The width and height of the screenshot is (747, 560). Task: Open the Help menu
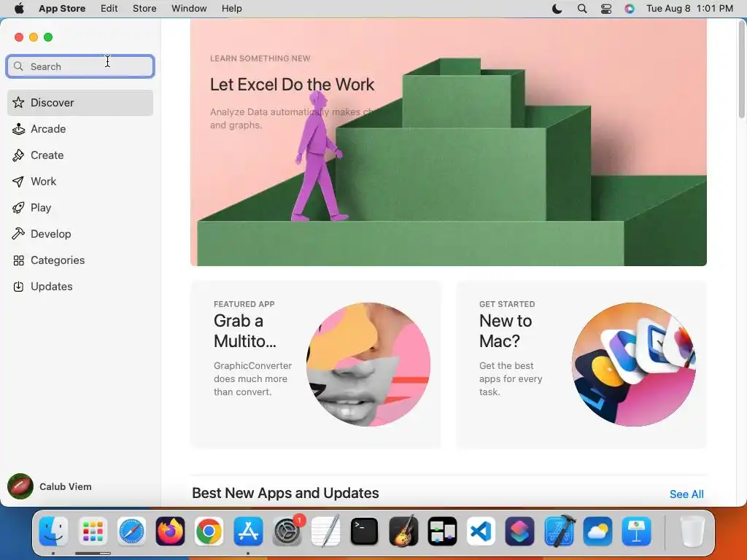tap(231, 9)
